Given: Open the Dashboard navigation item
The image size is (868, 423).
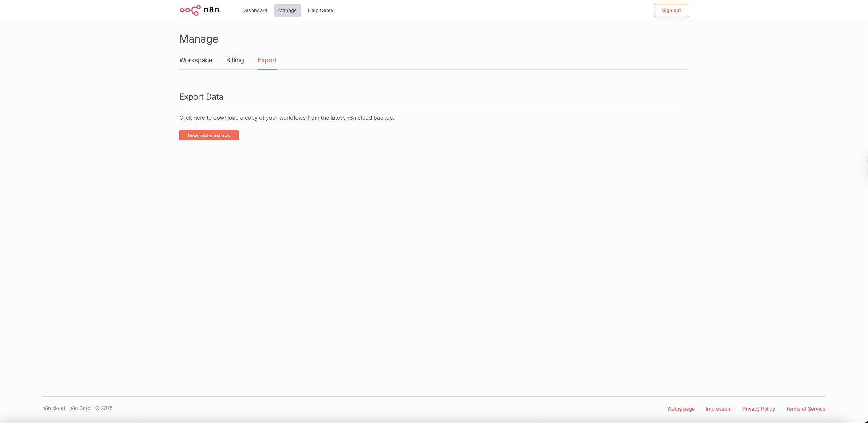Looking at the screenshot, I should point(255,10).
